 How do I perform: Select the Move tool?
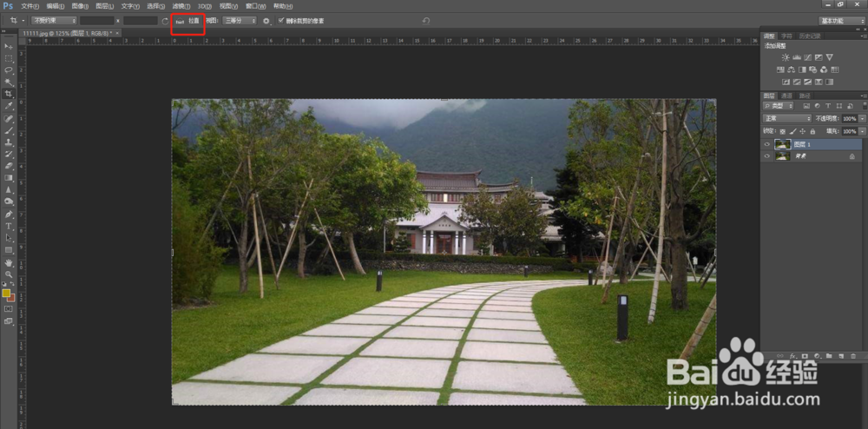point(9,47)
